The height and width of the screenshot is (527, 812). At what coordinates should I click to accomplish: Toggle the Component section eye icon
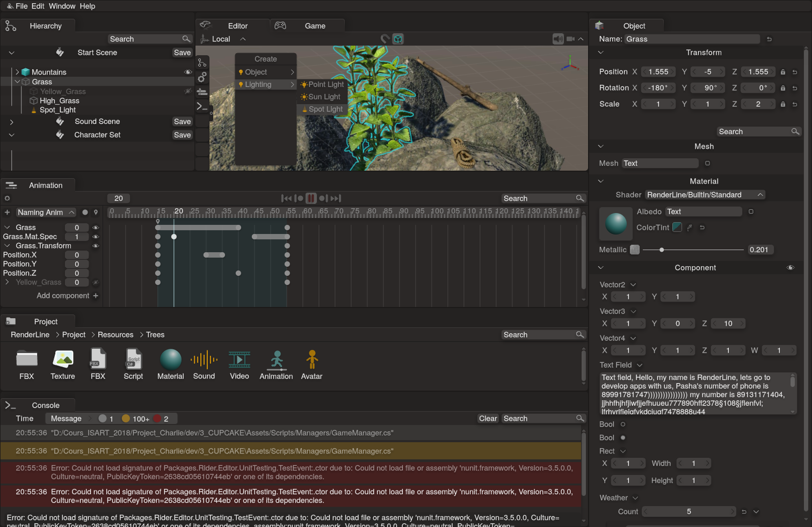(790, 268)
